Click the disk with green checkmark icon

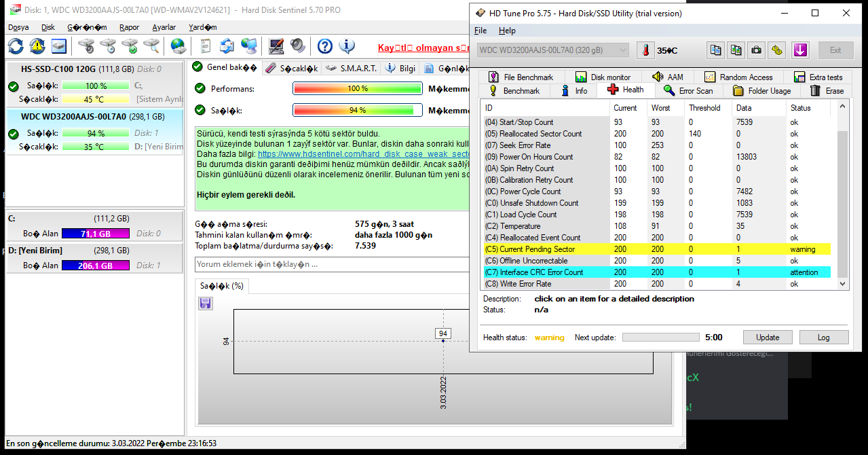(x=130, y=46)
